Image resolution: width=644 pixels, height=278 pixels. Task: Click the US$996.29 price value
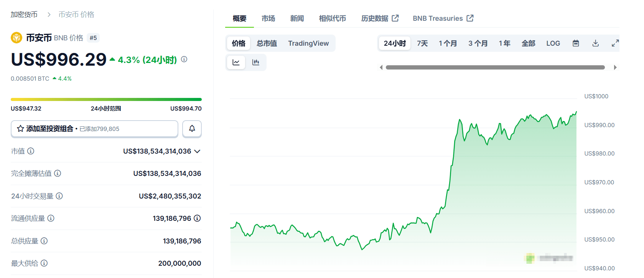[x=58, y=60]
